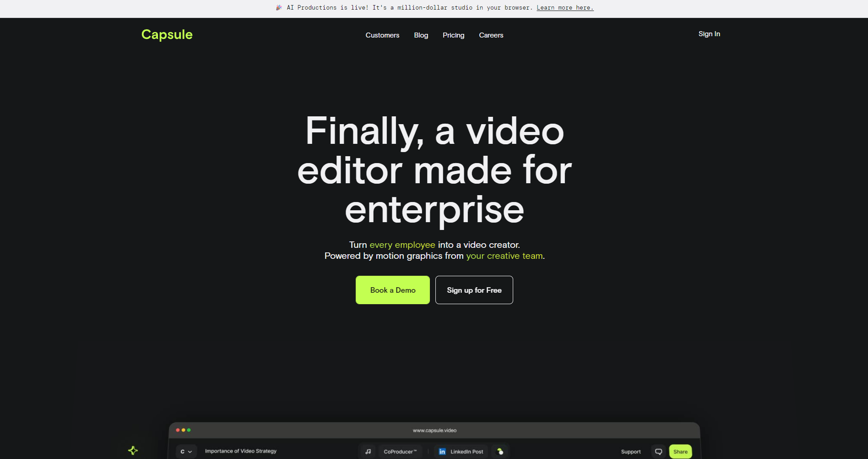Go to the Blog page
The width and height of the screenshot is (868, 459).
[x=421, y=35]
